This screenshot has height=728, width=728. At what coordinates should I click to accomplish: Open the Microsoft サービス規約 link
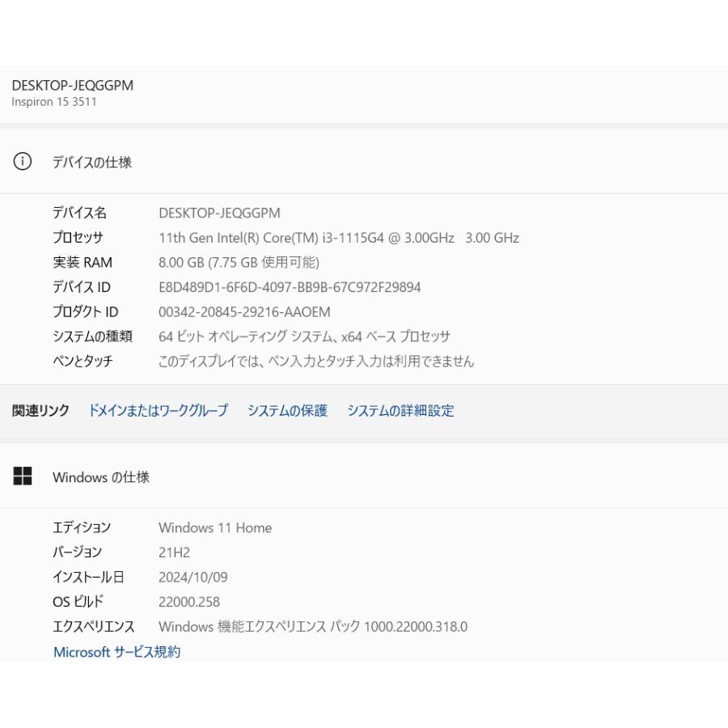[117, 652]
